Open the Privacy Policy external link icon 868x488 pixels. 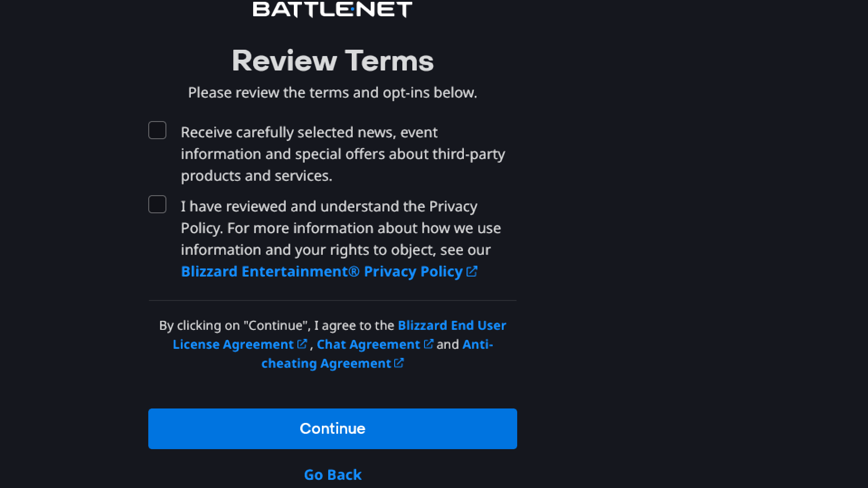coord(472,271)
